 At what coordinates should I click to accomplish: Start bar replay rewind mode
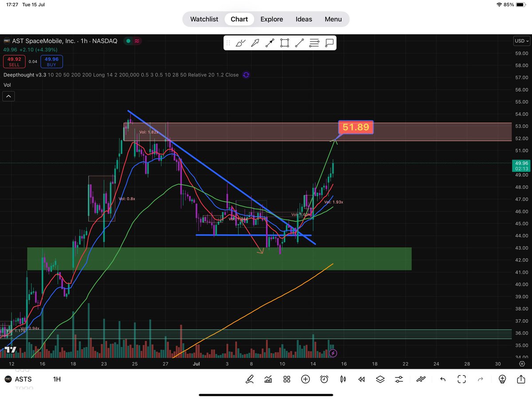click(x=361, y=379)
